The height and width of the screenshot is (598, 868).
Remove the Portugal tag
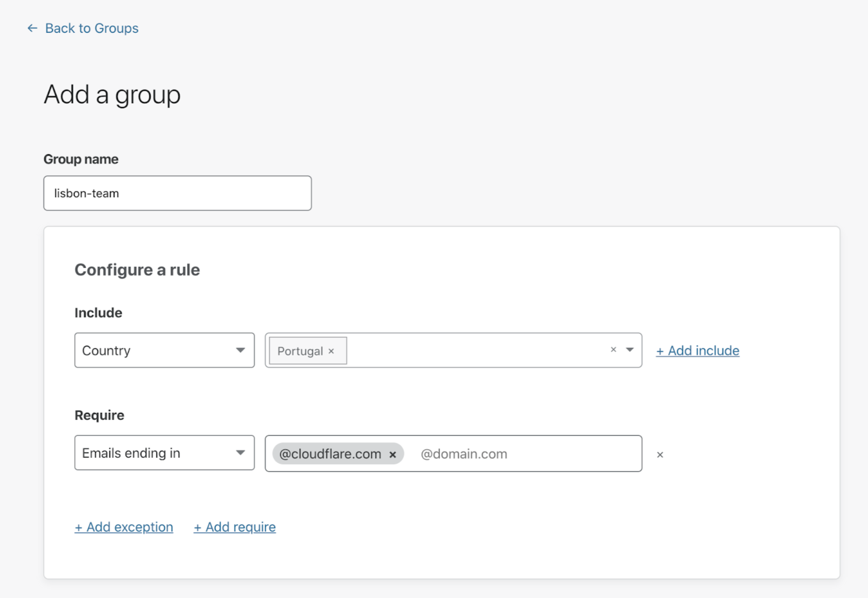coord(331,351)
